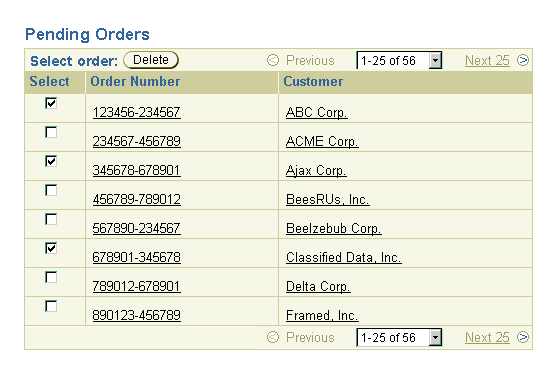Image resolution: width=560 pixels, height=380 pixels.
Task: Follow the bottom Next 25 link
Action: [x=487, y=337]
